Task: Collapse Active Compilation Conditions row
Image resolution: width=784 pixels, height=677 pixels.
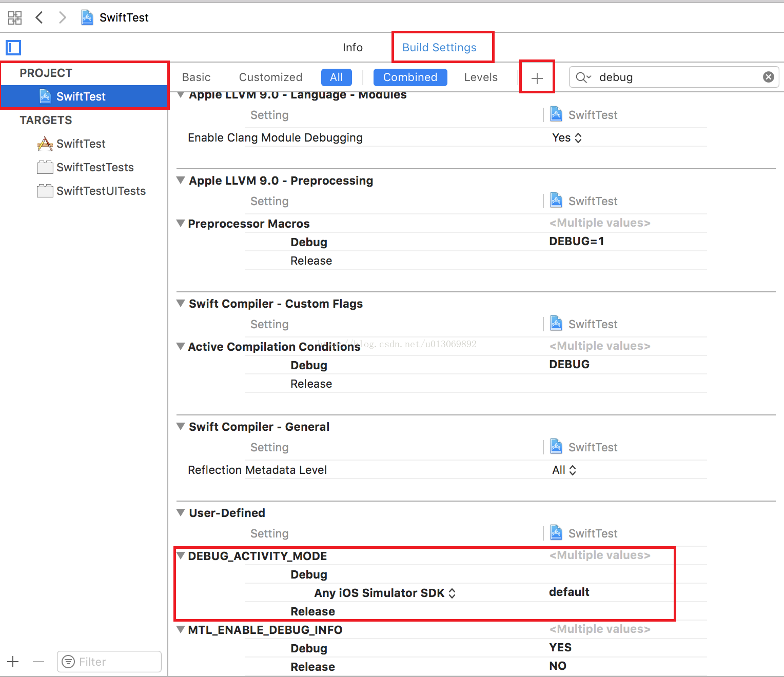Action: (x=181, y=346)
